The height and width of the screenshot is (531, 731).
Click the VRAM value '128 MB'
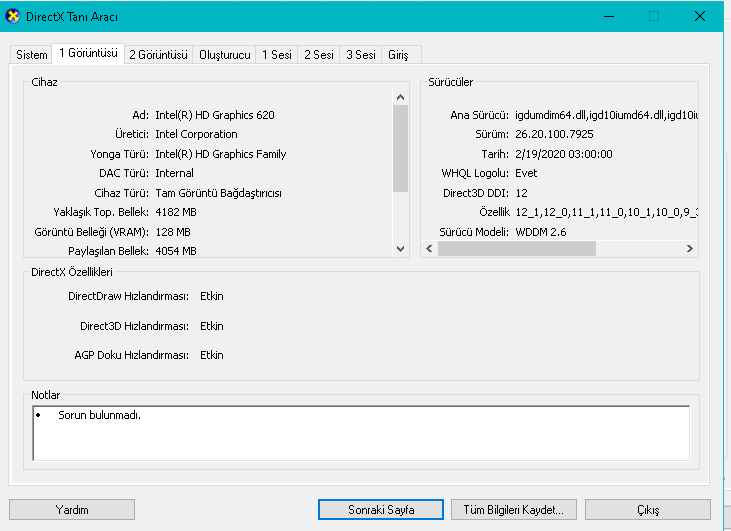173,232
